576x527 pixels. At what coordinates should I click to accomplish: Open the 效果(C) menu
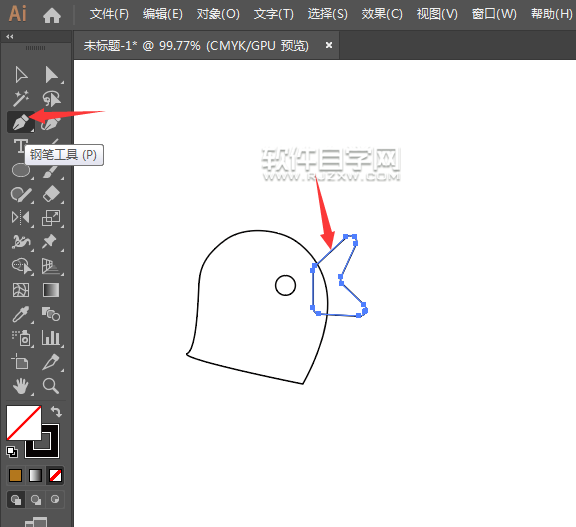(x=382, y=14)
